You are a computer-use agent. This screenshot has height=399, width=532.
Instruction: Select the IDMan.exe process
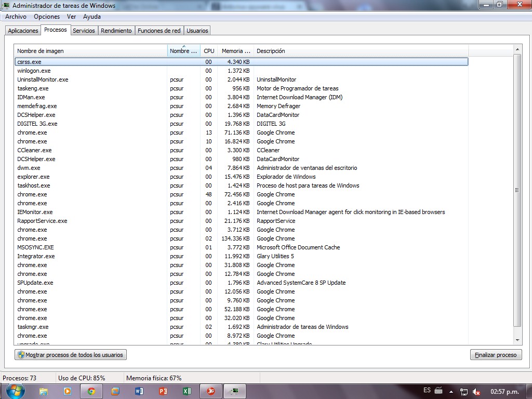click(241, 97)
